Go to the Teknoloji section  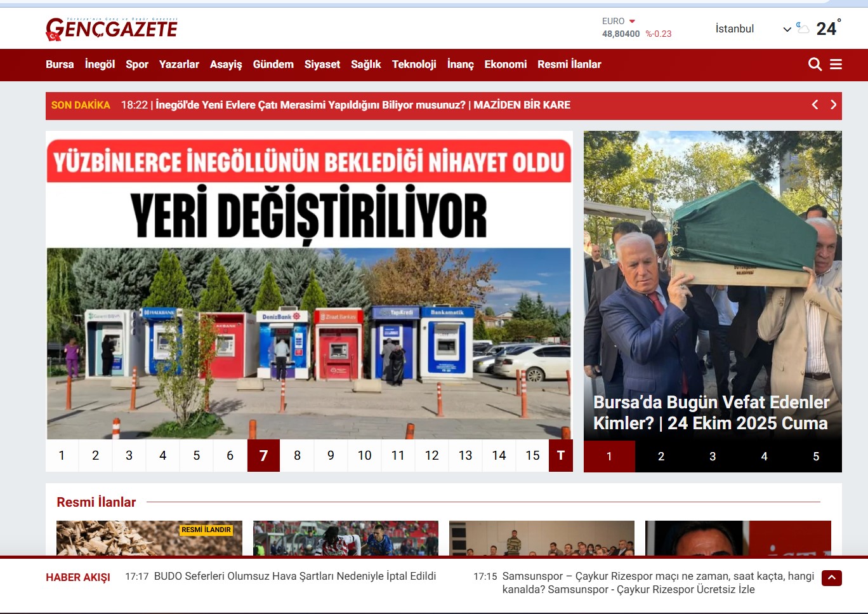click(x=414, y=64)
